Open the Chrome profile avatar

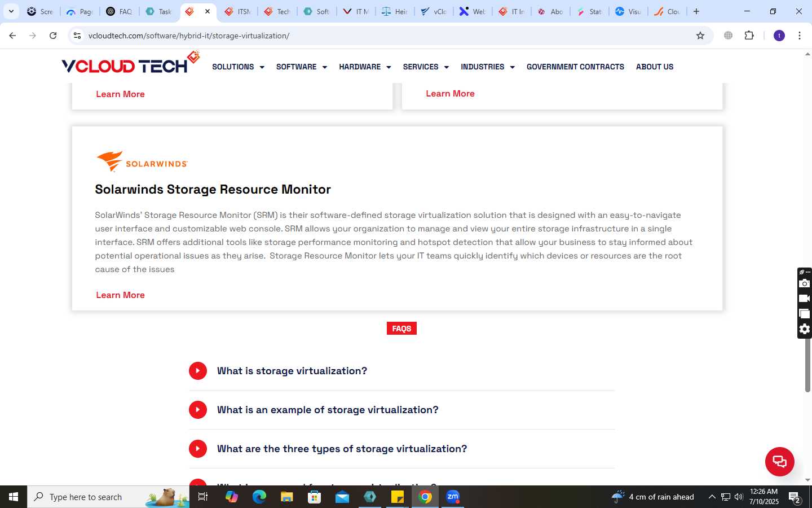(779, 36)
